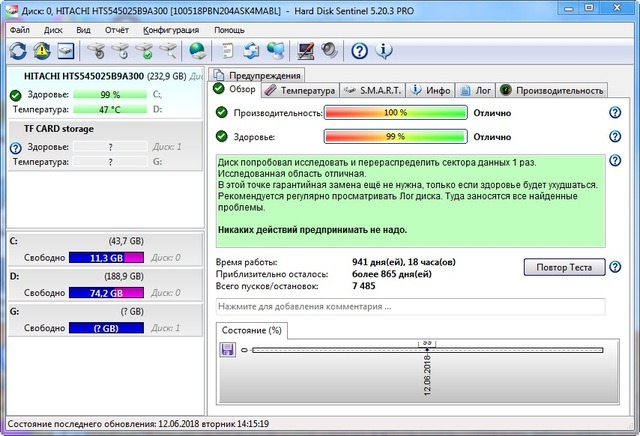This screenshot has width=640, height=436.
Task: Click the globe icon in toolbar
Action: point(197,50)
